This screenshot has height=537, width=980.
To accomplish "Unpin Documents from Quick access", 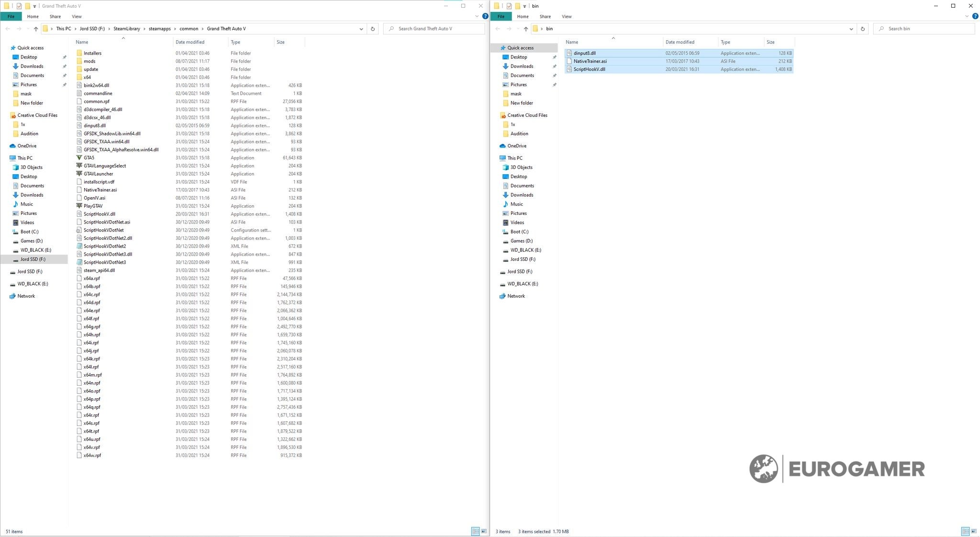I will click(65, 75).
